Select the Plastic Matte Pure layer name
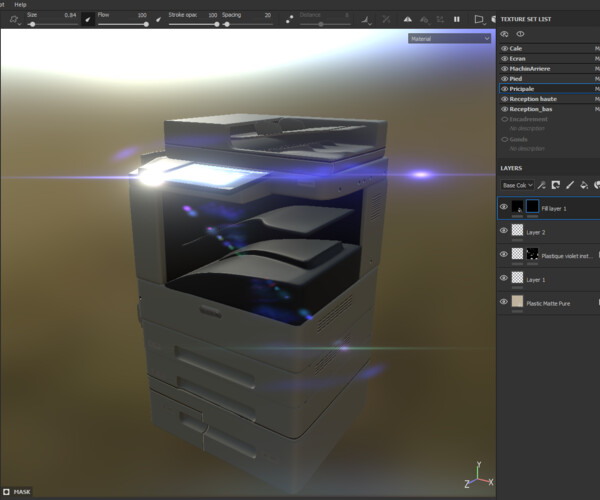Viewport: 600px width, 500px height. (548, 303)
